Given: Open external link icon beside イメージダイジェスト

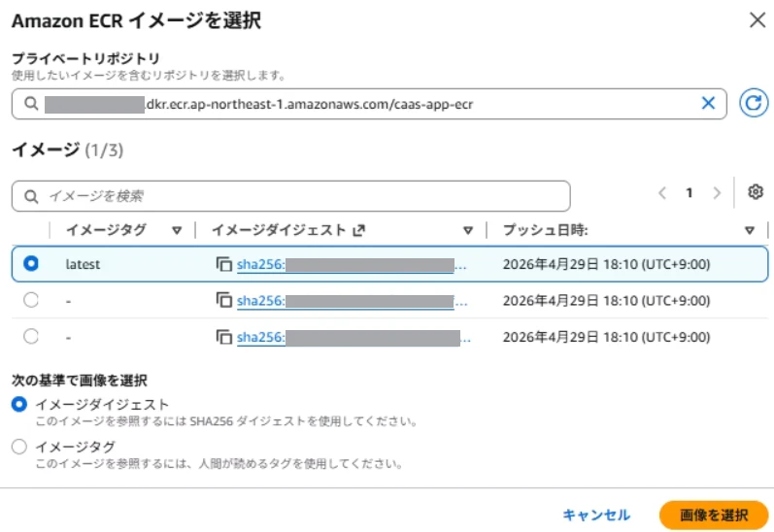Looking at the screenshot, I should click(359, 230).
